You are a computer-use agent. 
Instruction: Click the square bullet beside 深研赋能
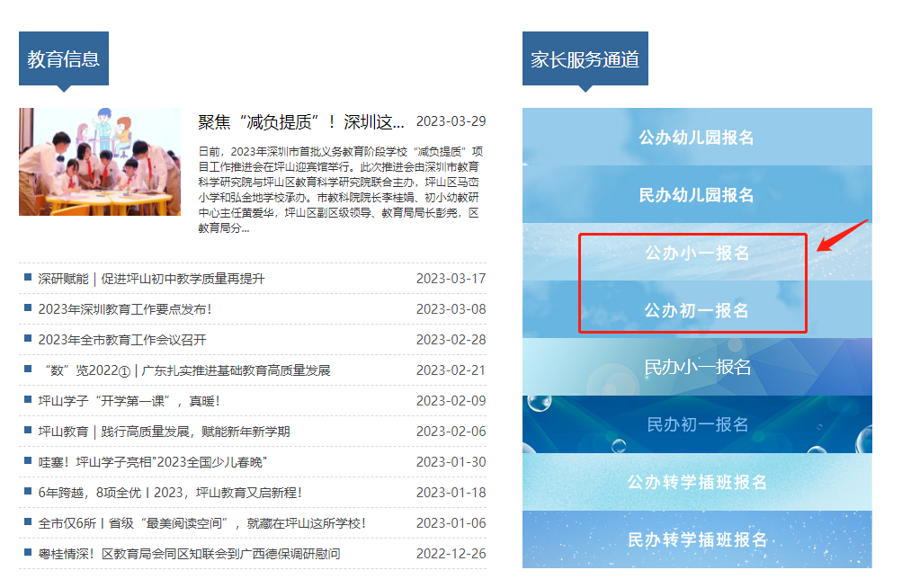tap(27, 277)
